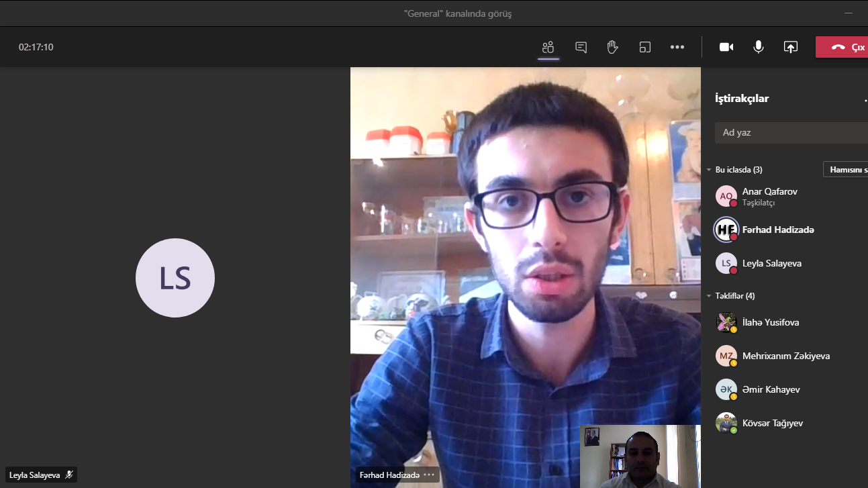The height and width of the screenshot is (488, 868).
Task: Click the muted microphone icon beside Leyla Salayeva
Action: click(x=68, y=475)
